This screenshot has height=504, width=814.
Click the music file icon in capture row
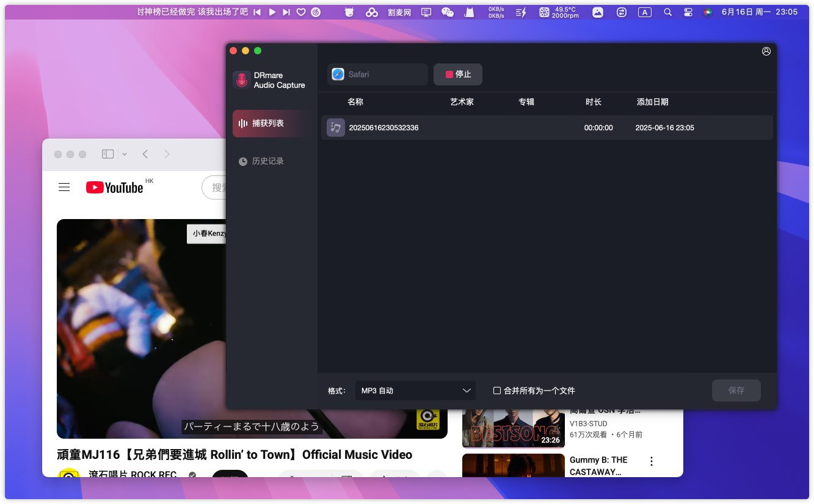pos(335,128)
